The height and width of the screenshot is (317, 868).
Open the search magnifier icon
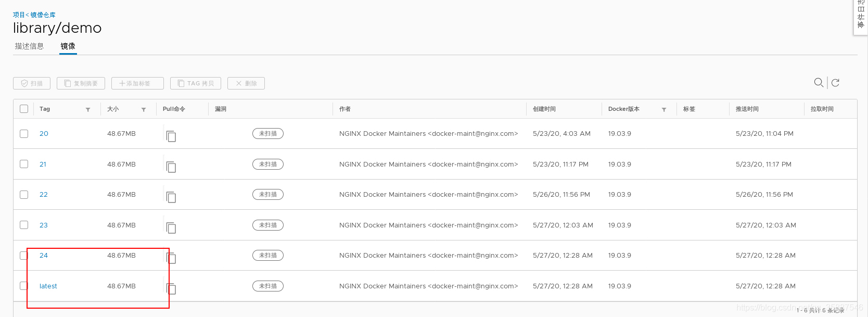click(x=819, y=83)
